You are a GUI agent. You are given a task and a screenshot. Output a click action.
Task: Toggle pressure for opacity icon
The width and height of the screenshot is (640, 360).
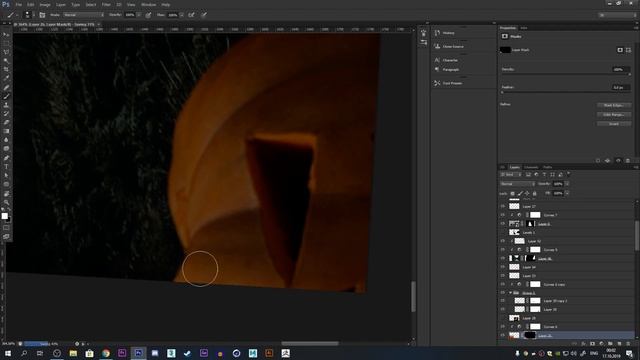click(149, 15)
